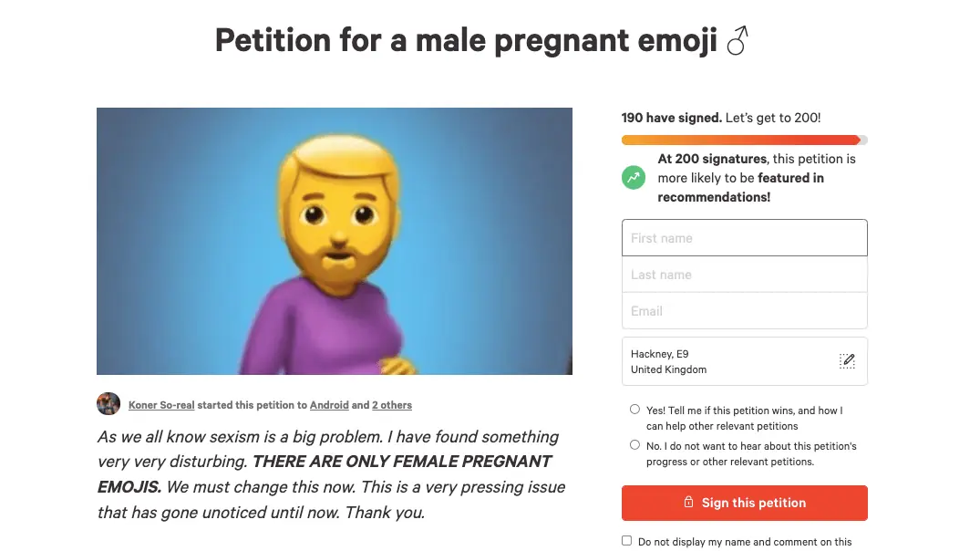Tick the 'Do not display my name' checkbox
The height and width of the screenshot is (551, 980).
tap(626, 541)
